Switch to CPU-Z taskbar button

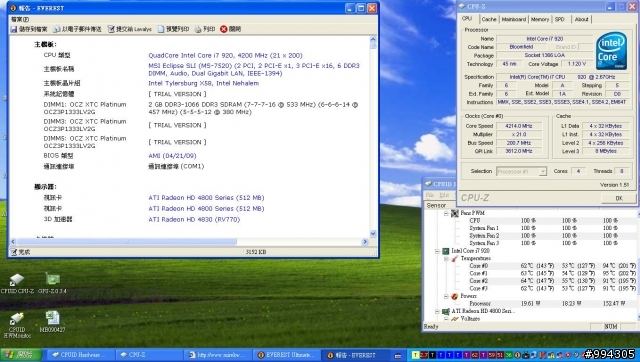[x=149, y=355]
